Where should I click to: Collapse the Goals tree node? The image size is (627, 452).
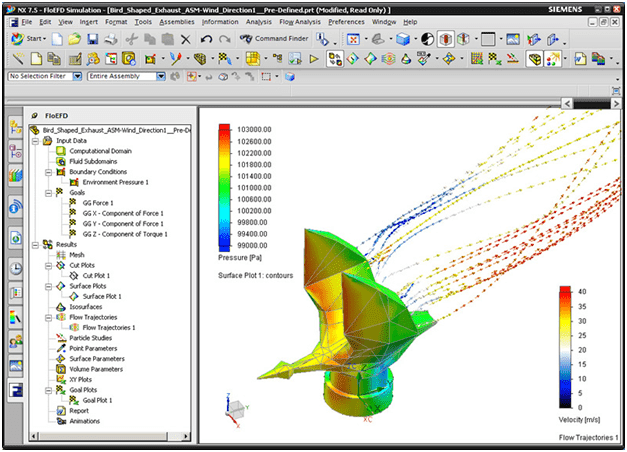click(x=48, y=193)
